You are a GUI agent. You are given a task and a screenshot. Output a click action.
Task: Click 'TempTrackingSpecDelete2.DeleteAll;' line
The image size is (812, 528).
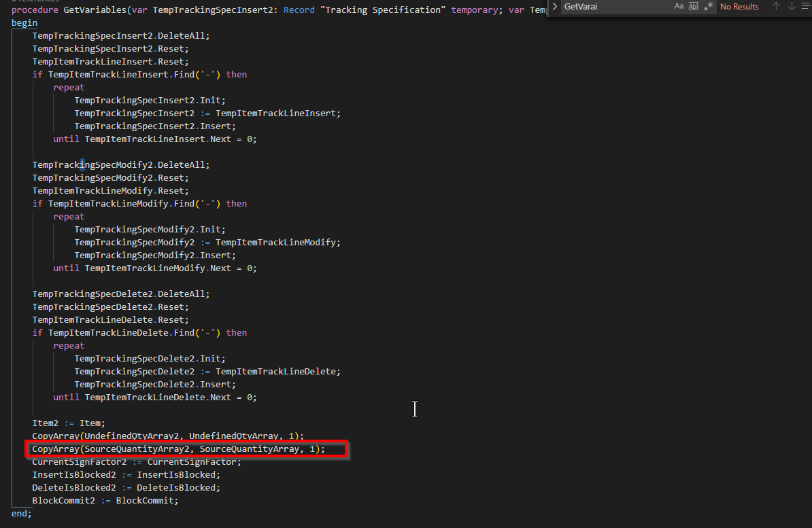coord(120,294)
